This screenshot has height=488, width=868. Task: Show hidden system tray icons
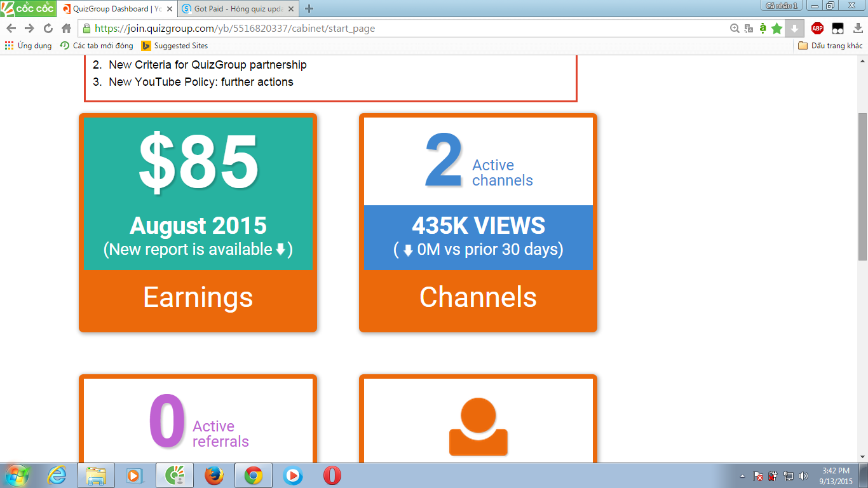pos(743,476)
